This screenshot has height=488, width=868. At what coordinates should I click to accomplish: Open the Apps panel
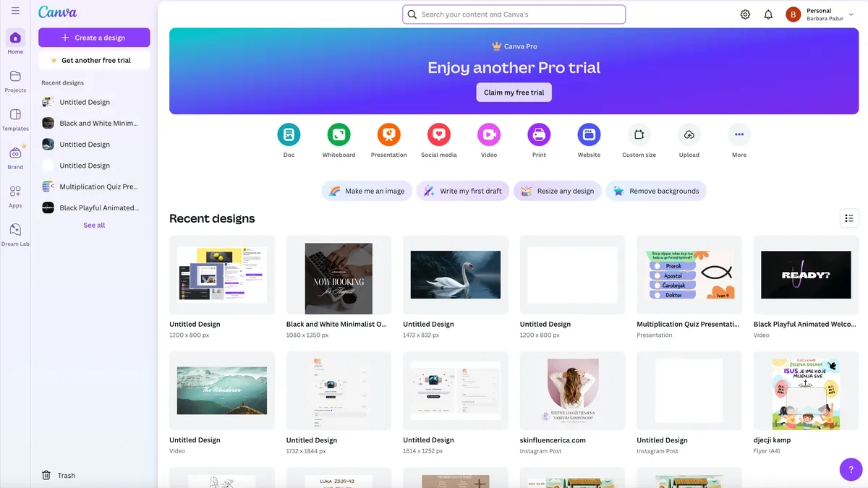coord(15,194)
